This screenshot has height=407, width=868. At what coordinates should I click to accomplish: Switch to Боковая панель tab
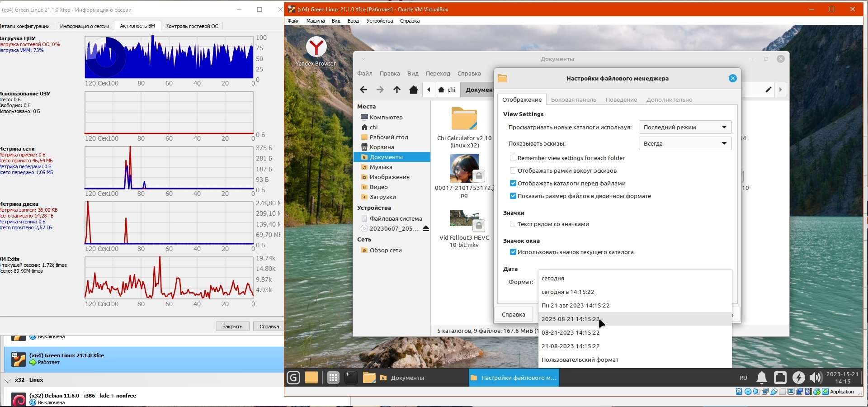pos(573,99)
